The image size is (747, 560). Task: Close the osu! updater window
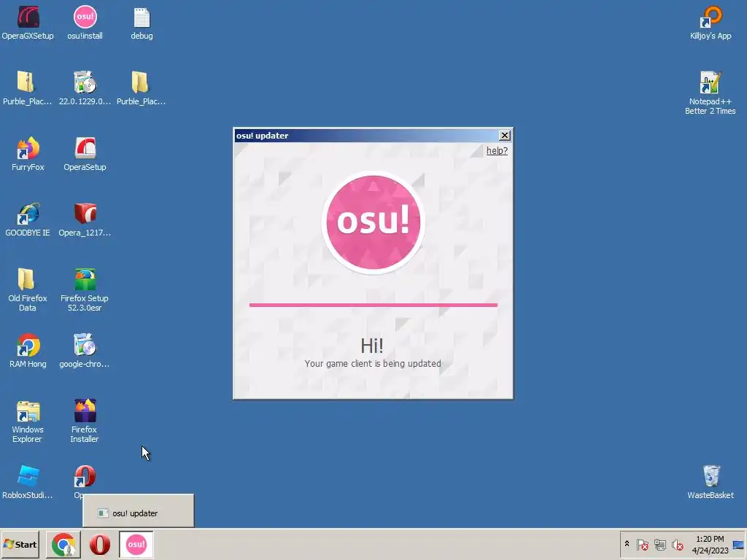505,135
